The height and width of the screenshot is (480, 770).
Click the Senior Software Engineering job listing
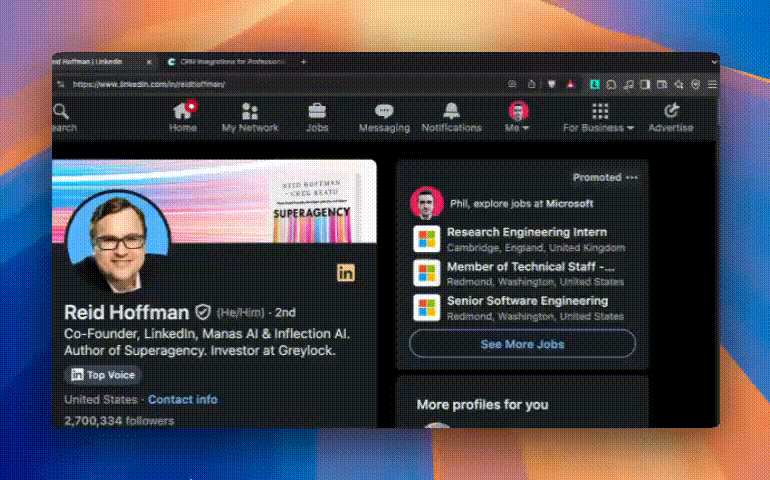[x=526, y=301]
